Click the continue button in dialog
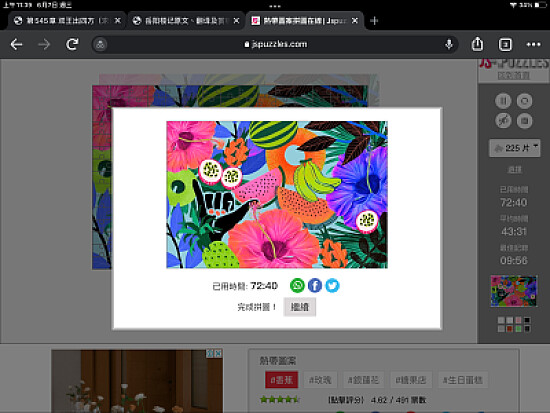Image resolution: width=550 pixels, height=413 pixels. [300, 307]
